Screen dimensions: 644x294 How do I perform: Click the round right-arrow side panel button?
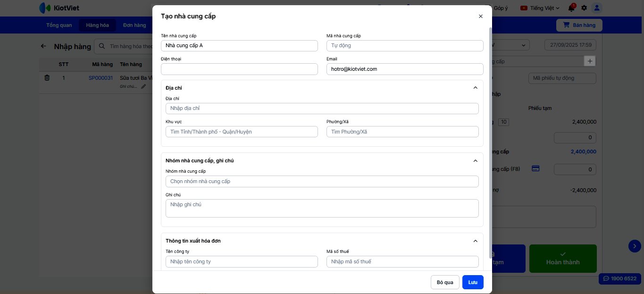click(x=635, y=246)
